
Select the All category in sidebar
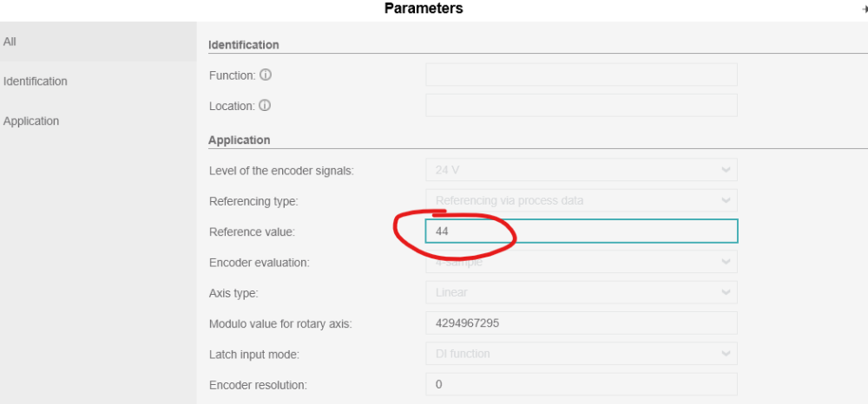pyautogui.click(x=10, y=42)
